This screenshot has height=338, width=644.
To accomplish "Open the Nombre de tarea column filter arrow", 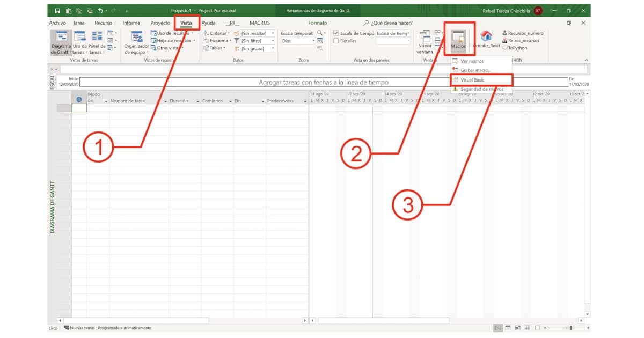I will pyautogui.click(x=165, y=101).
